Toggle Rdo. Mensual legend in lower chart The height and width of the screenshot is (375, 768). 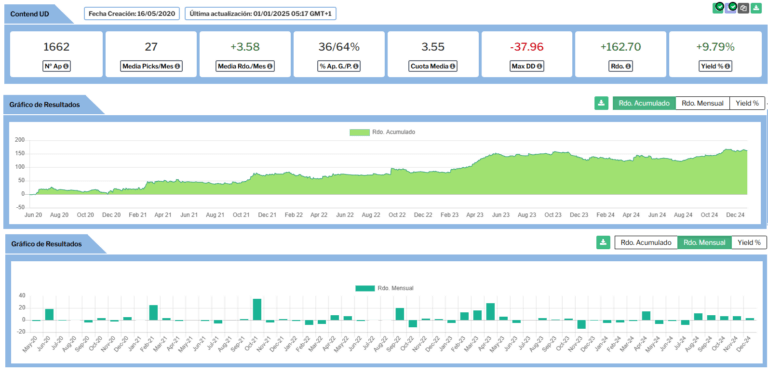pos(384,288)
